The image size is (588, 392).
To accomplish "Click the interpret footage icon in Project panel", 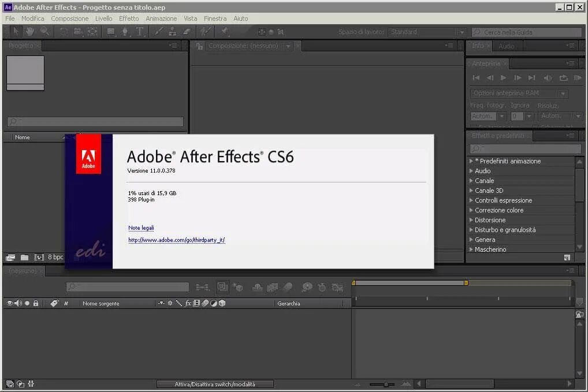I will pyautogui.click(x=10, y=257).
